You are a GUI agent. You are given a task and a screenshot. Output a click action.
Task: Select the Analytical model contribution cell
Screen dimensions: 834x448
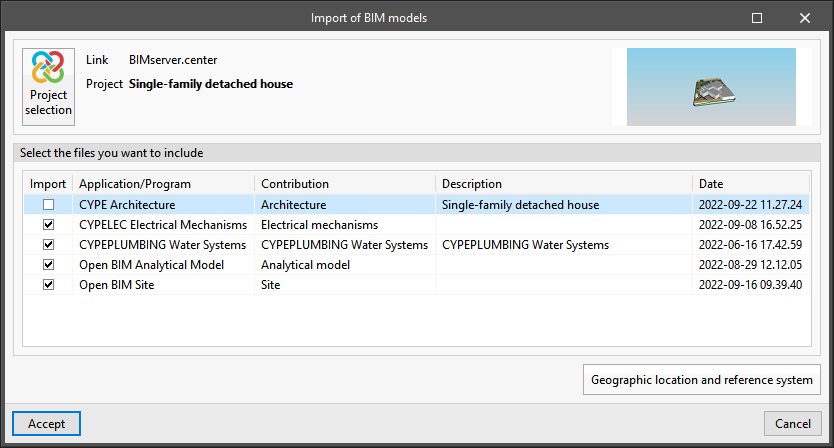tap(305, 265)
